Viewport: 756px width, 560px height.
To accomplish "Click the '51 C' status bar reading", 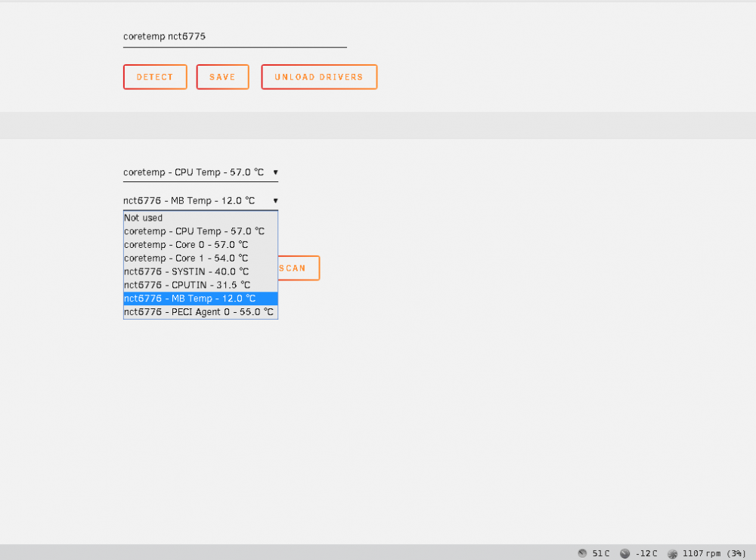I will (601, 553).
